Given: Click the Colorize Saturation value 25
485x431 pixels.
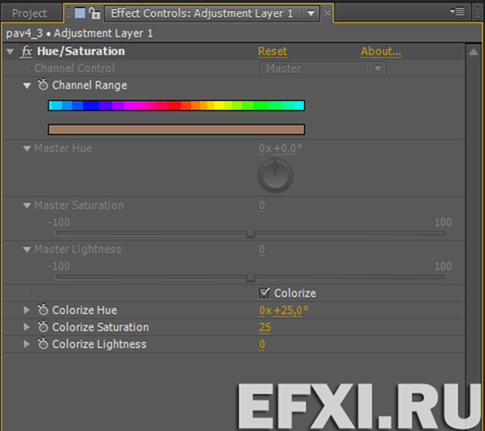Looking at the screenshot, I should [x=265, y=327].
